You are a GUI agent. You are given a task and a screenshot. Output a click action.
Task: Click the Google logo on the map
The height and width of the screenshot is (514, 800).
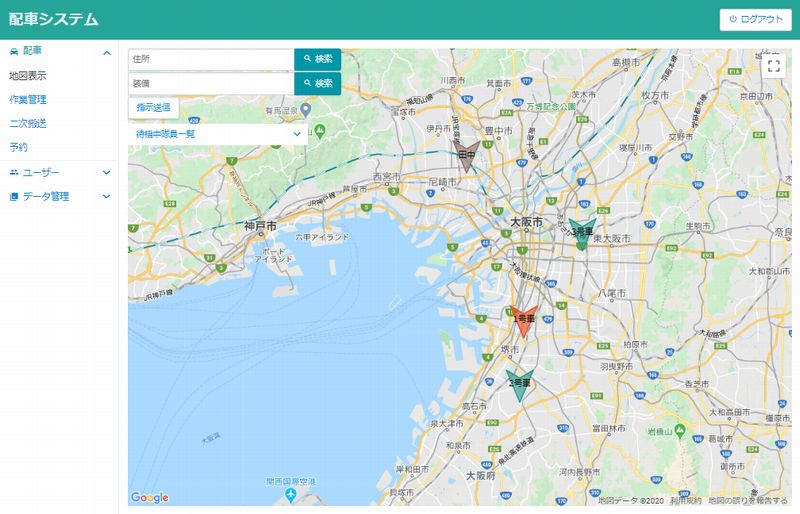tap(149, 497)
